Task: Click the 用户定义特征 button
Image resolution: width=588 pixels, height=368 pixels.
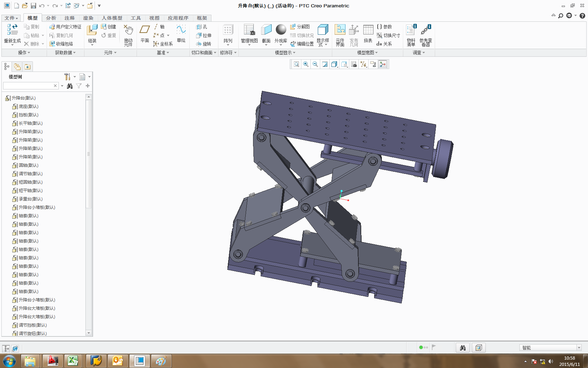Action: point(65,27)
